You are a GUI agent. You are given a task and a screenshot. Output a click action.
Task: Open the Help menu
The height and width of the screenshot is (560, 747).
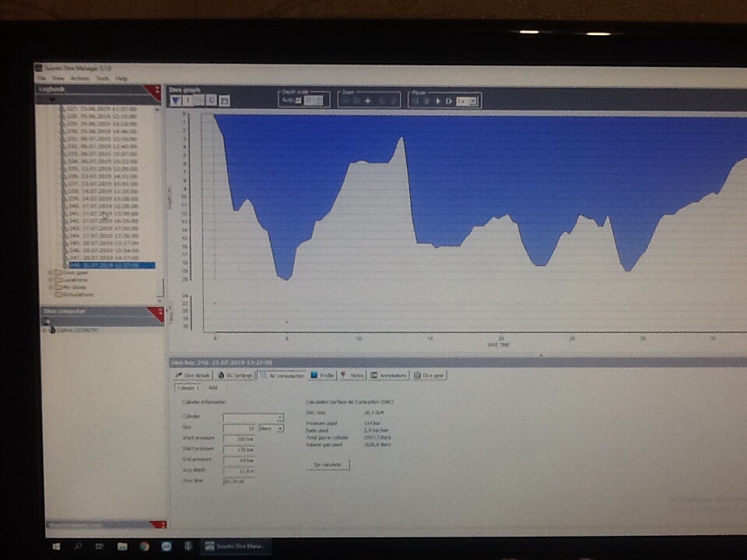pyautogui.click(x=121, y=78)
